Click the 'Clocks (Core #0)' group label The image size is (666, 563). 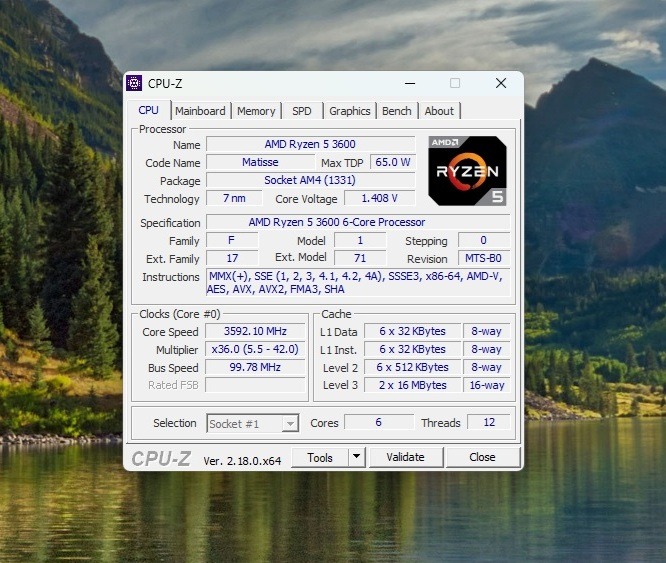180,314
